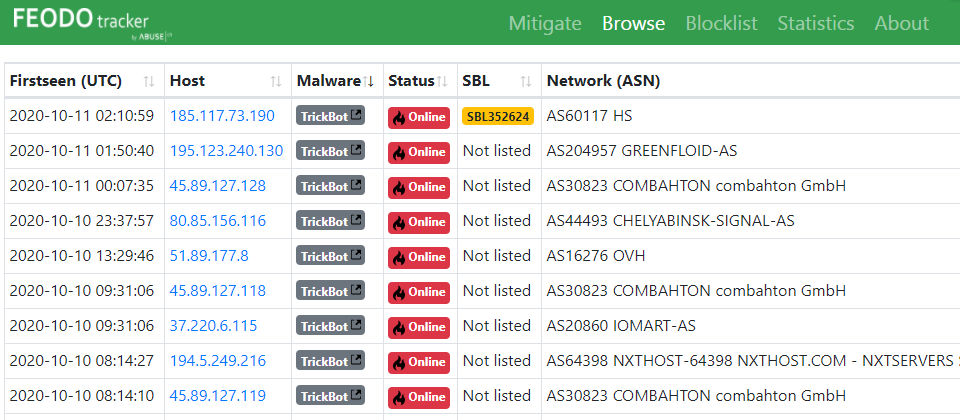Open host 185.117.73.190
This screenshot has height=420, width=960.
(222, 116)
